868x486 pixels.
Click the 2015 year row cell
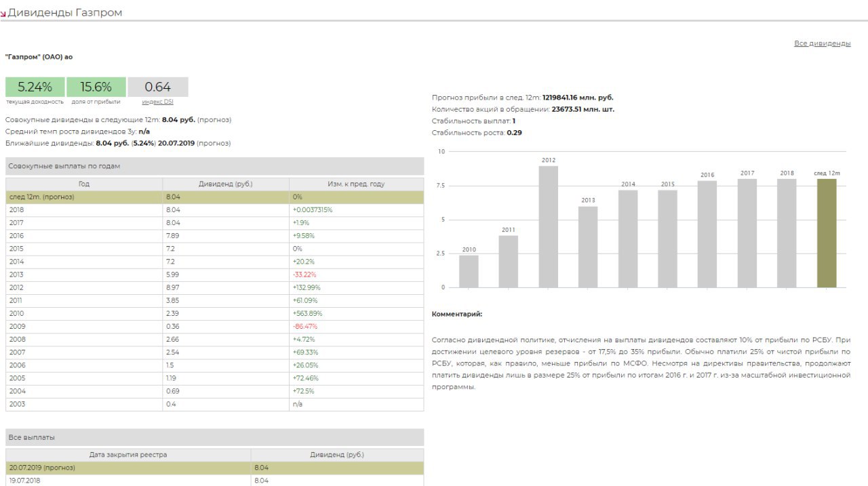(x=84, y=249)
